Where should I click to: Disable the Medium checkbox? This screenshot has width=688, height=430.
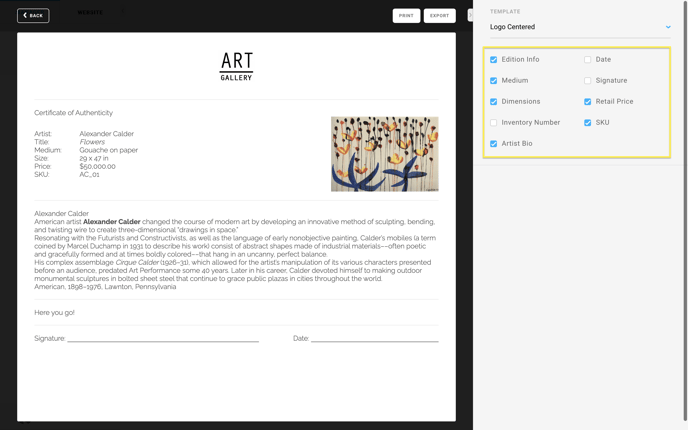pyautogui.click(x=494, y=81)
